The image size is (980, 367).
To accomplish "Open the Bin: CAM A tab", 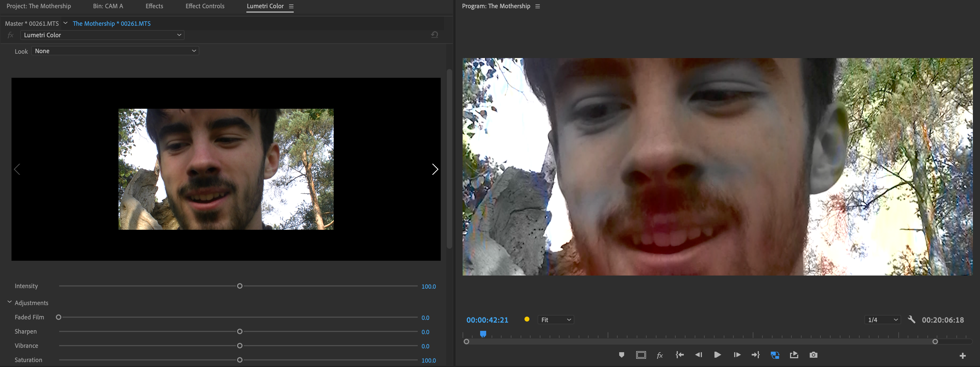I will pos(108,6).
